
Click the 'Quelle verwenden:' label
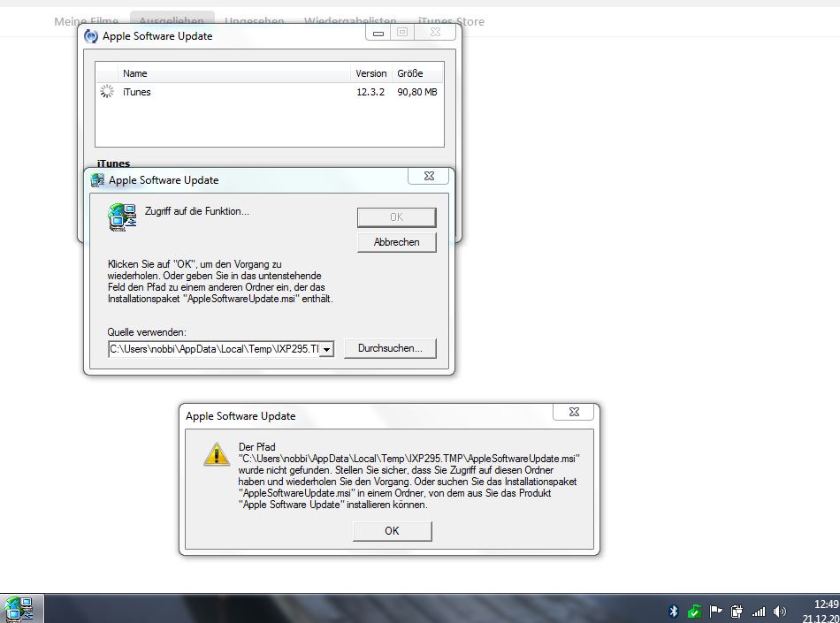[x=147, y=332]
